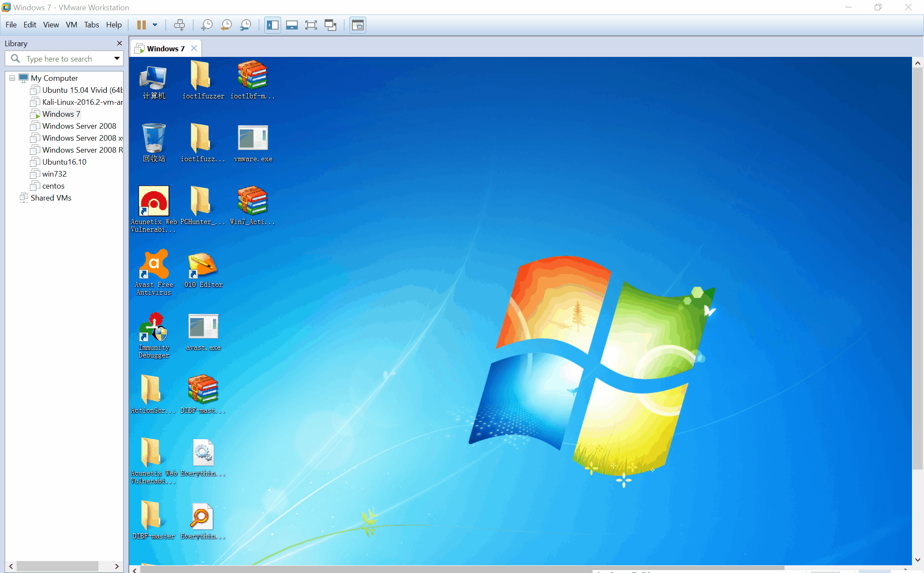924x573 pixels.
Task: Select My Computer in the library
Action: [54, 78]
